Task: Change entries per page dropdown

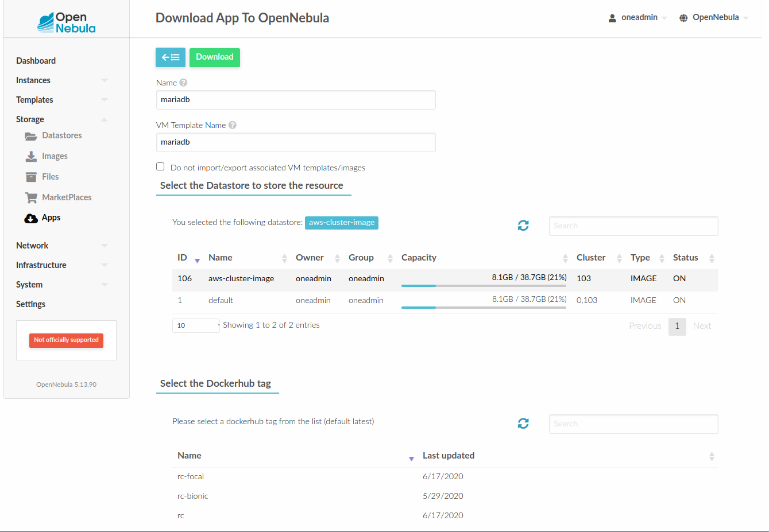Action: point(196,325)
